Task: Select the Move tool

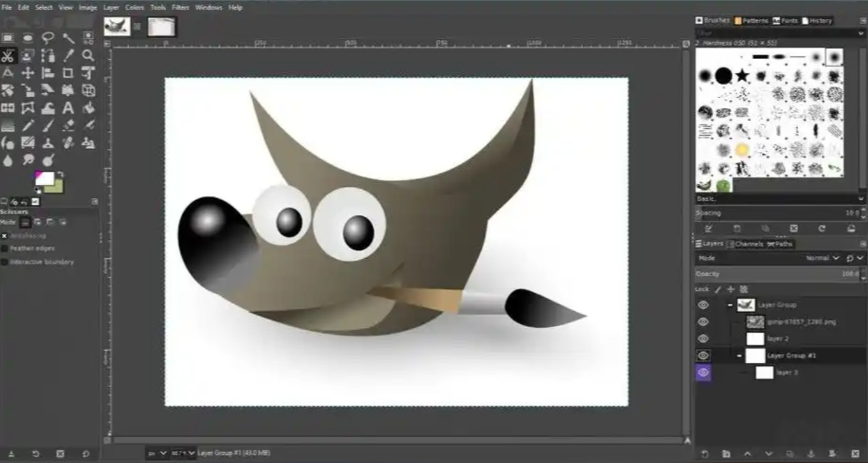Action: [x=28, y=73]
